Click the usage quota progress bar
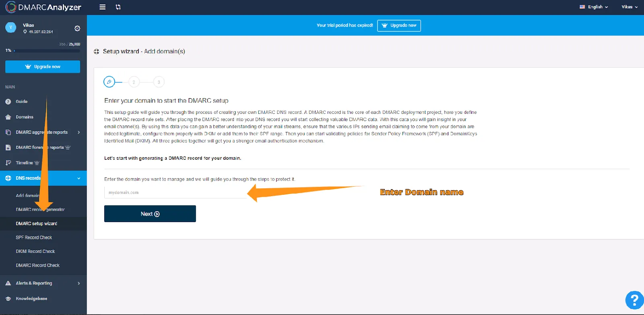The width and height of the screenshot is (644, 315). 47,51
